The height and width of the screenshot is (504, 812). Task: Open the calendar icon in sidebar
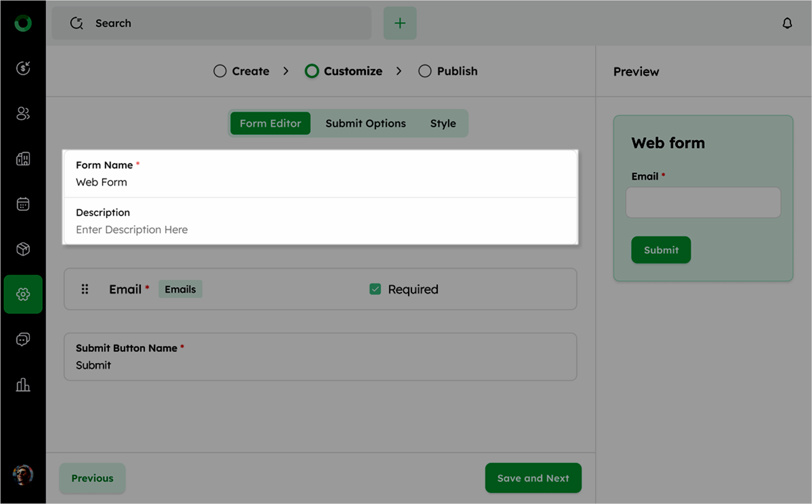23,204
